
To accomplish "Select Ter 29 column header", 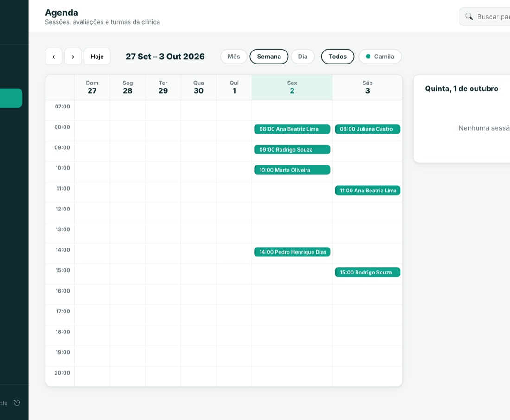I will 163,87.
